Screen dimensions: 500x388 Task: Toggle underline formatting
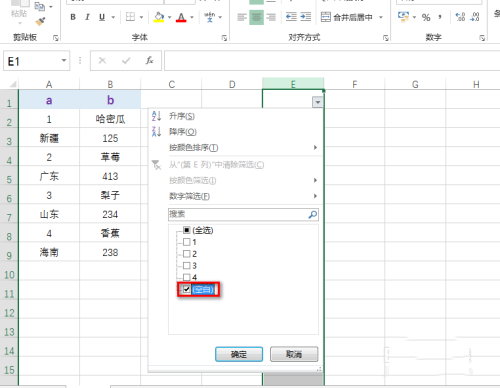[102, 17]
